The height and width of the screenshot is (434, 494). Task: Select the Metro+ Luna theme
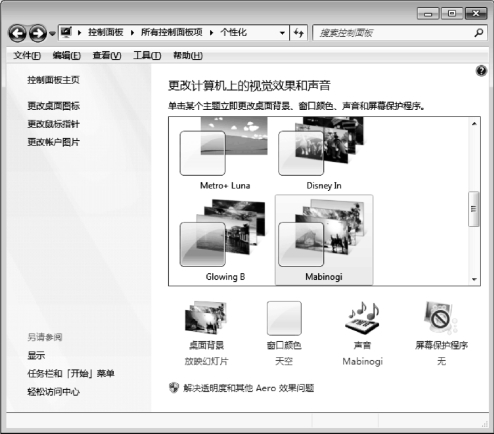pyautogui.click(x=224, y=154)
